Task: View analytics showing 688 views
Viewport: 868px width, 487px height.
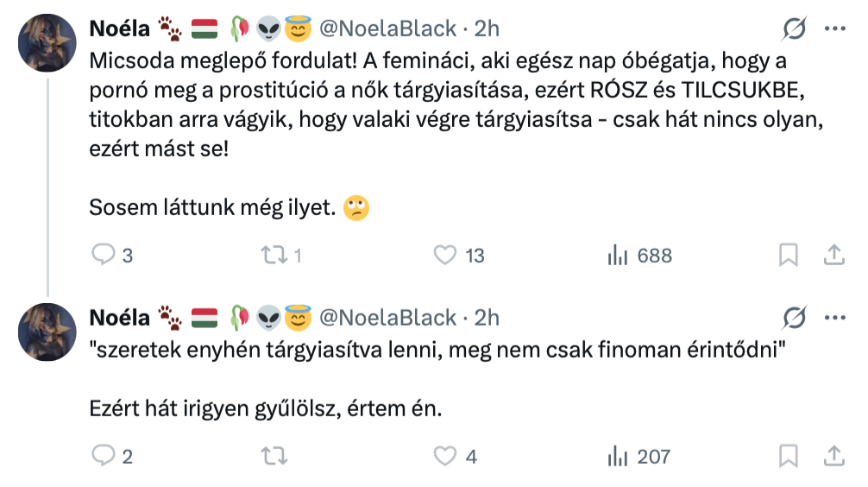Action: click(618, 255)
